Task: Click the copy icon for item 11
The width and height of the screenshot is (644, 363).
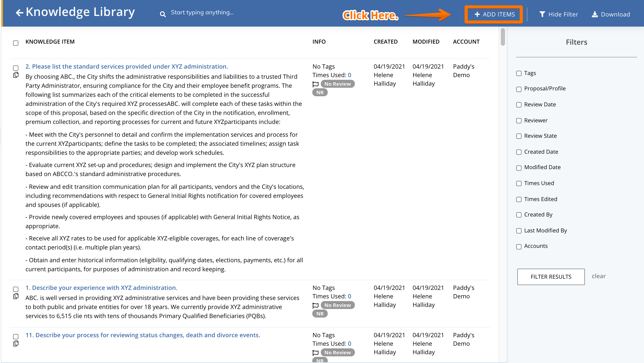Action: point(16,344)
